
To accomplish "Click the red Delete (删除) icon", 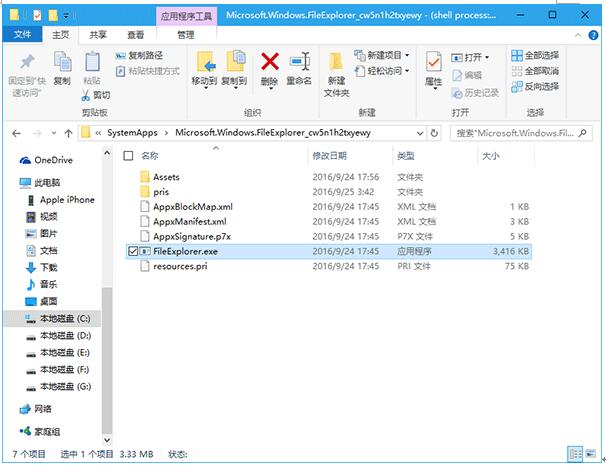I will [x=270, y=62].
